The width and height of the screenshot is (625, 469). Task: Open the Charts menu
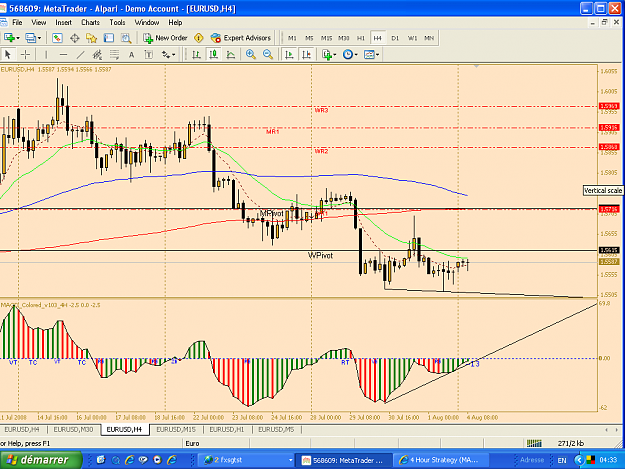[x=90, y=22]
